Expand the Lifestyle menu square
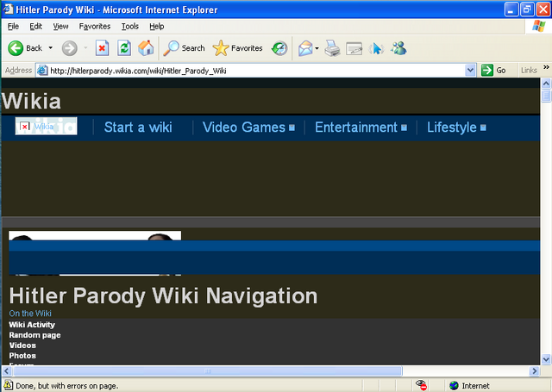 coord(483,128)
